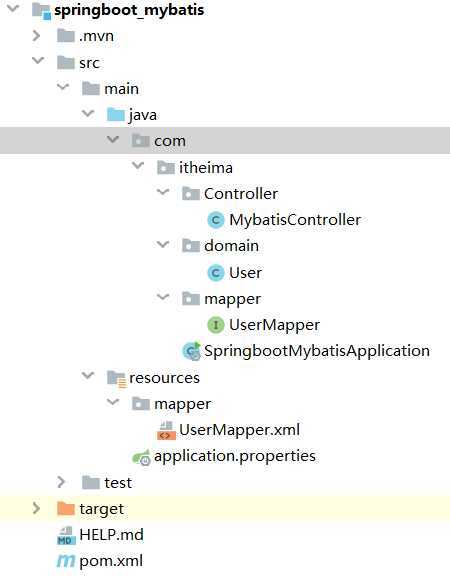The image size is (450, 577).
Task: Click the resources root folder icon
Action: click(x=117, y=379)
